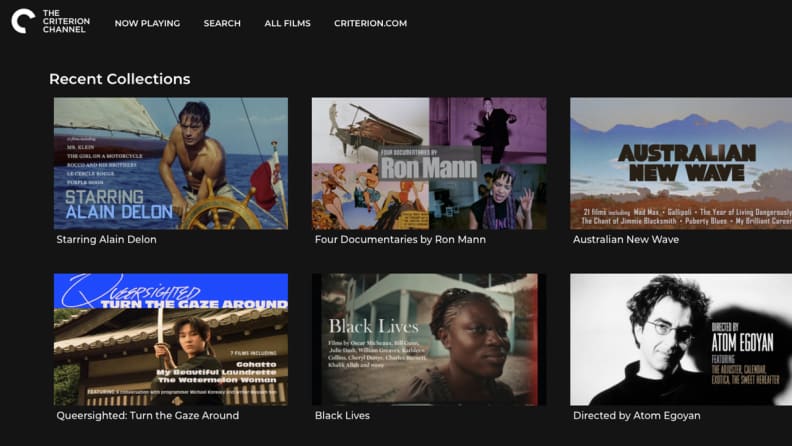
Task: Open the Now Playing menu item
Action: [x=147, y=23]
